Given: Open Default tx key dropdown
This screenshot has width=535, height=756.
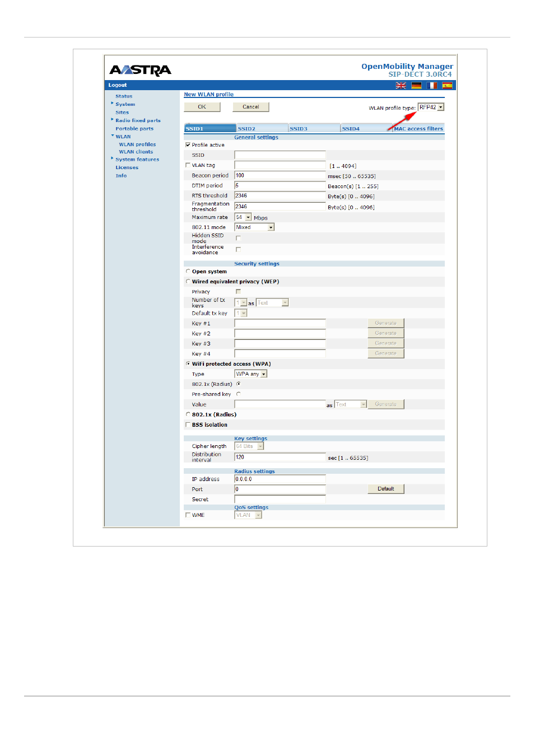Looking at the screenshot, I should pyautogui.click(x=240, y=314).
